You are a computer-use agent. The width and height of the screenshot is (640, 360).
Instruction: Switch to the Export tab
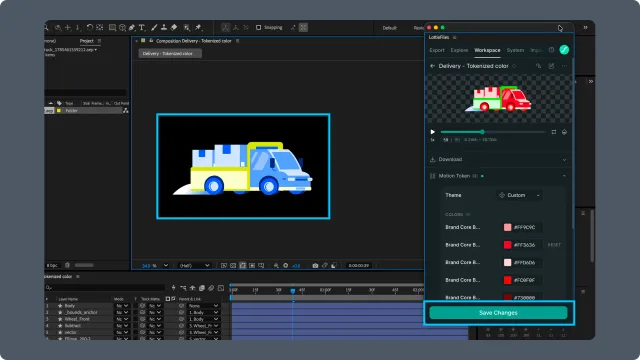[x=437, y=50]
